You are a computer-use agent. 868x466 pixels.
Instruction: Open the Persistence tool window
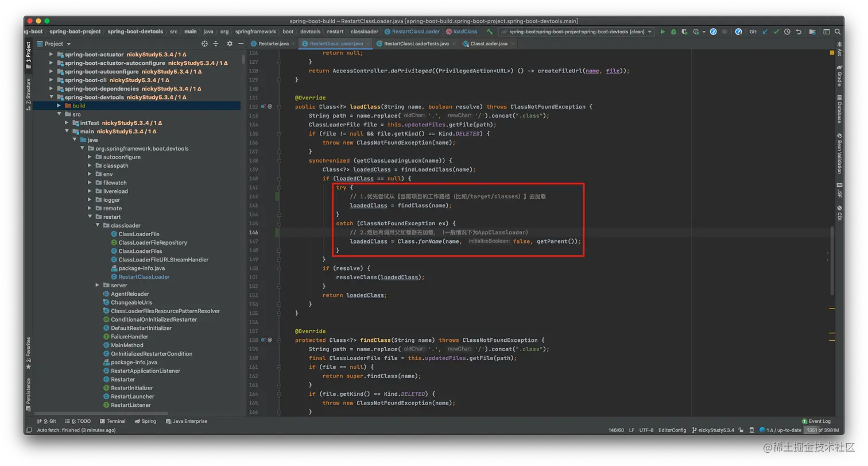(x=28, y=395)
